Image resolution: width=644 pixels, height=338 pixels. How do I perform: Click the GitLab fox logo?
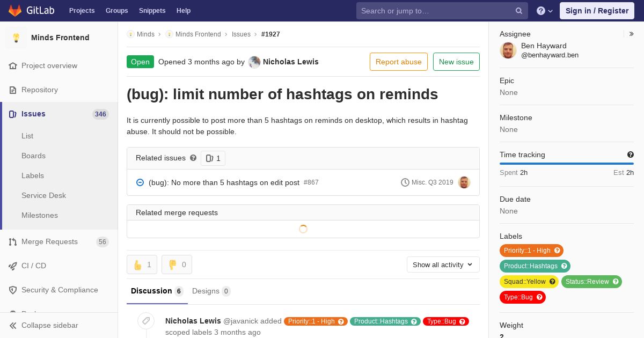(x=15, y=11)
